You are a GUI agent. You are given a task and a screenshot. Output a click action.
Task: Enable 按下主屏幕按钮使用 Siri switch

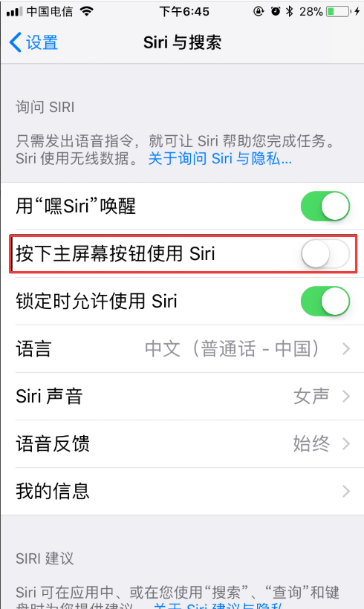(325, 253)
